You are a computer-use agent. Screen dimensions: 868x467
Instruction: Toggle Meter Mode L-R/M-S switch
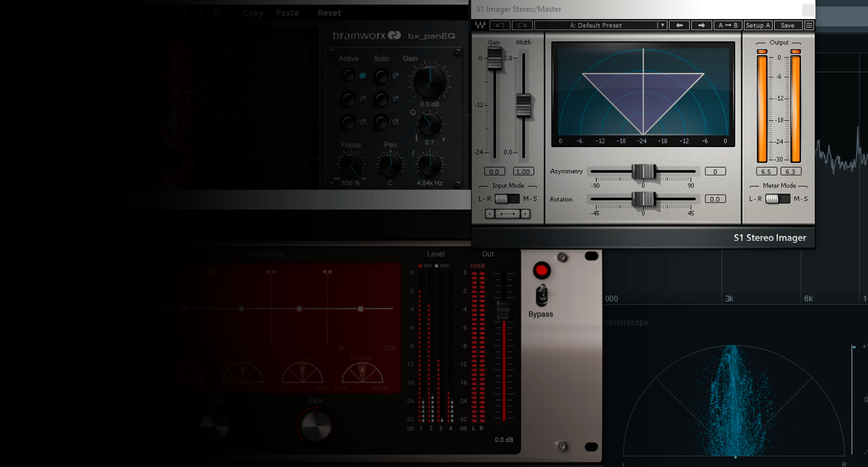(x=778, y=199)
